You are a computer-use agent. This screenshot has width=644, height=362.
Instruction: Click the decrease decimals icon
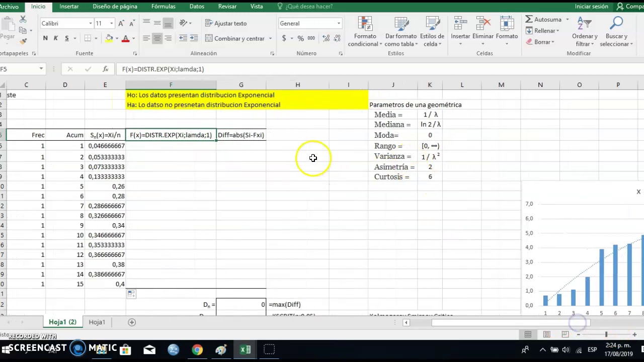337,38
